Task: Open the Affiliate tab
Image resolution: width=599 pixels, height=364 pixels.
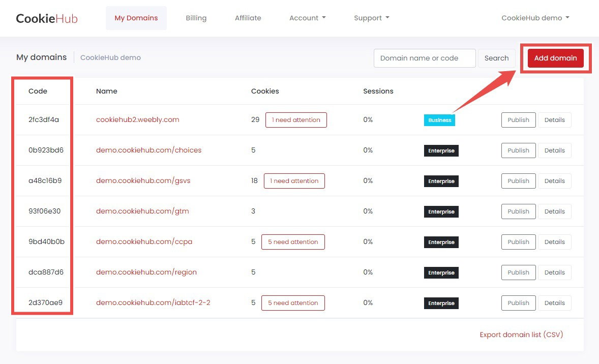Action: tap(248, 18)
